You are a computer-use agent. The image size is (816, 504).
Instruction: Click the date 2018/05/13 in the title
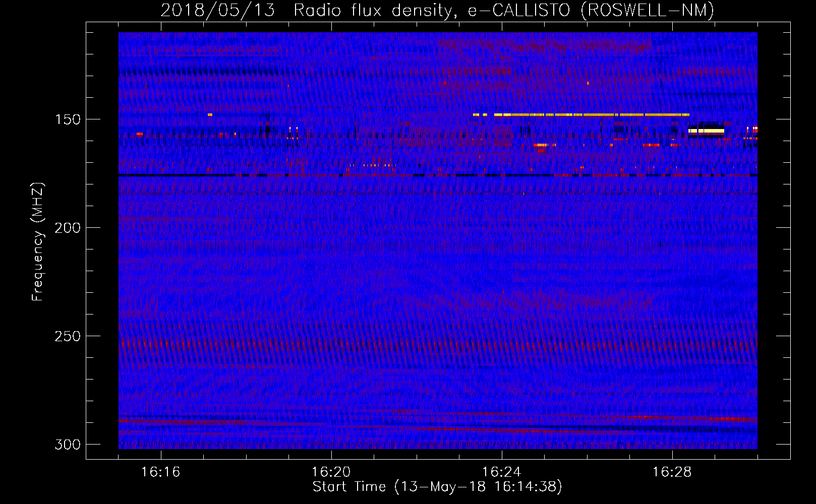click(x=218, y=10)
